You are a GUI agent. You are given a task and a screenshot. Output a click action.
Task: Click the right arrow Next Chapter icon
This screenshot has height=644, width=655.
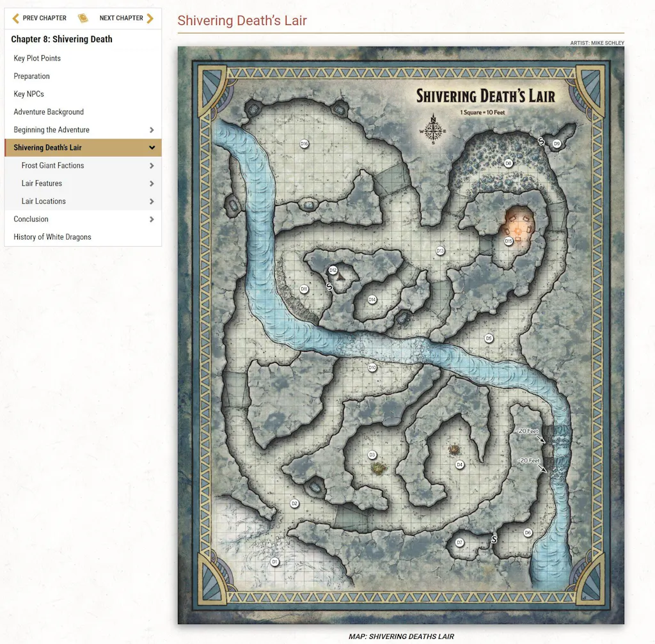150,18
